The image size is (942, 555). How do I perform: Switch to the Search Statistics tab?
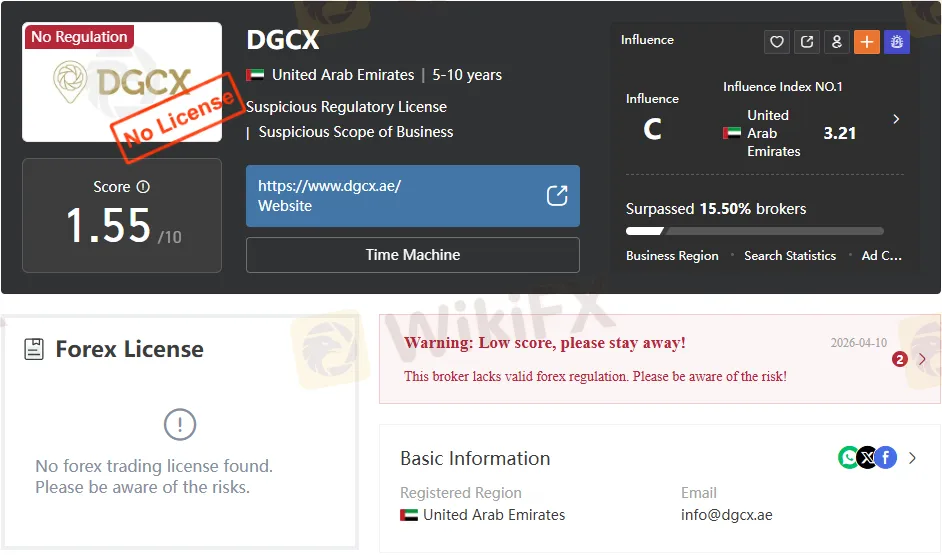[790, 256]
